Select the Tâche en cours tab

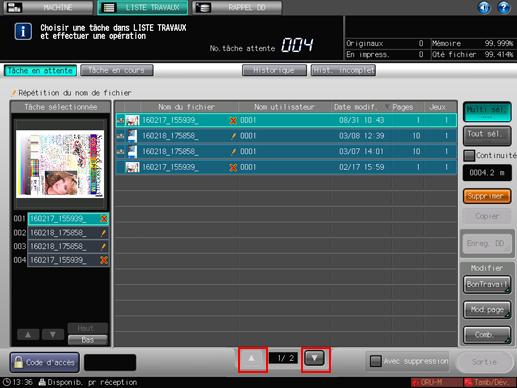(x=117, y=71)
